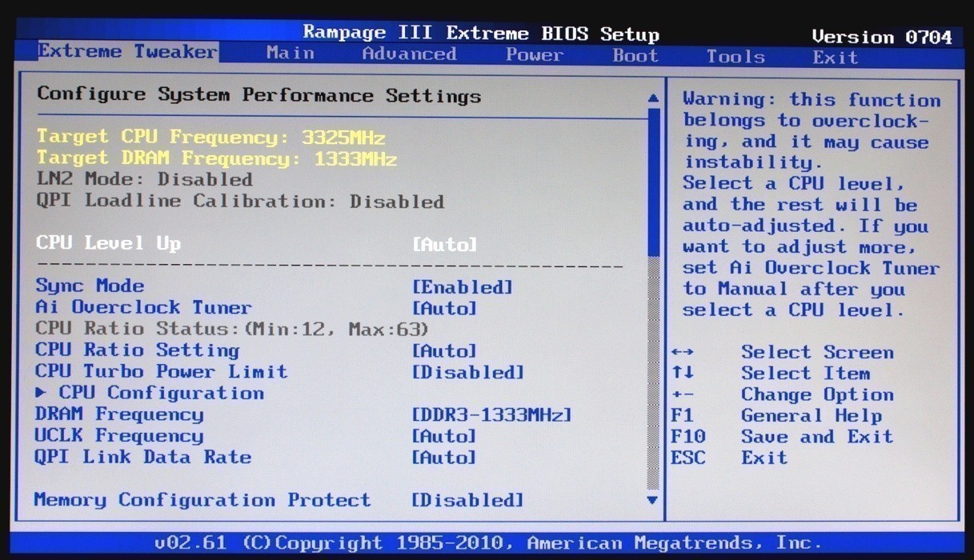Expand the CPU Configuration submenu arrow
This screenshot has height=560, width=974.
pyautogui.click(x=41, y=394)
